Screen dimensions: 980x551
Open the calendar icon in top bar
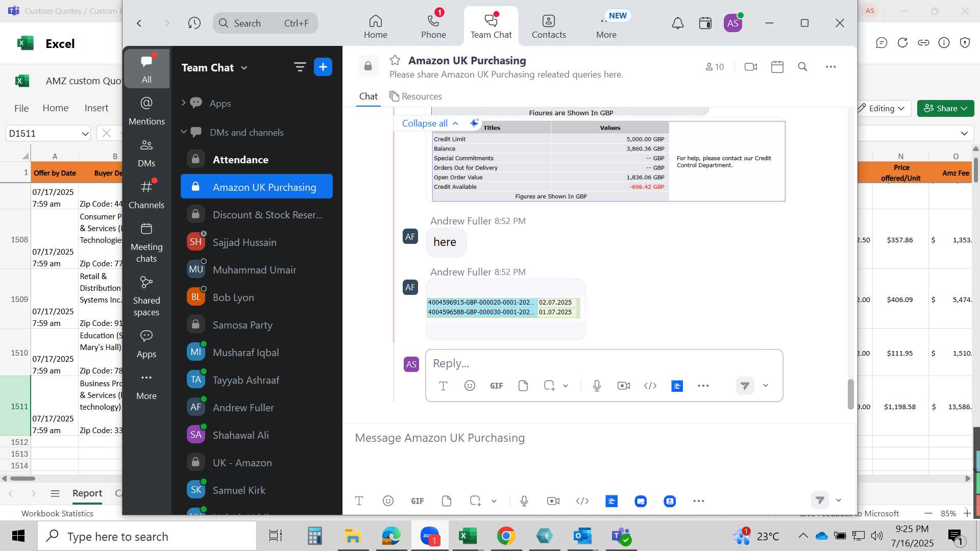[705, 23]
